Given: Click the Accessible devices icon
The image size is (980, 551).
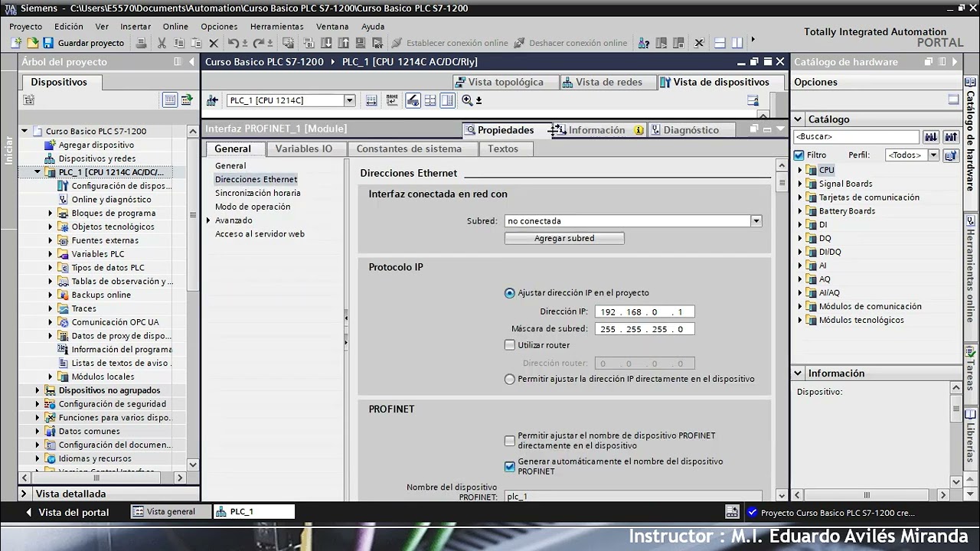Looking at the screenshot, I should tap(644, 44).
